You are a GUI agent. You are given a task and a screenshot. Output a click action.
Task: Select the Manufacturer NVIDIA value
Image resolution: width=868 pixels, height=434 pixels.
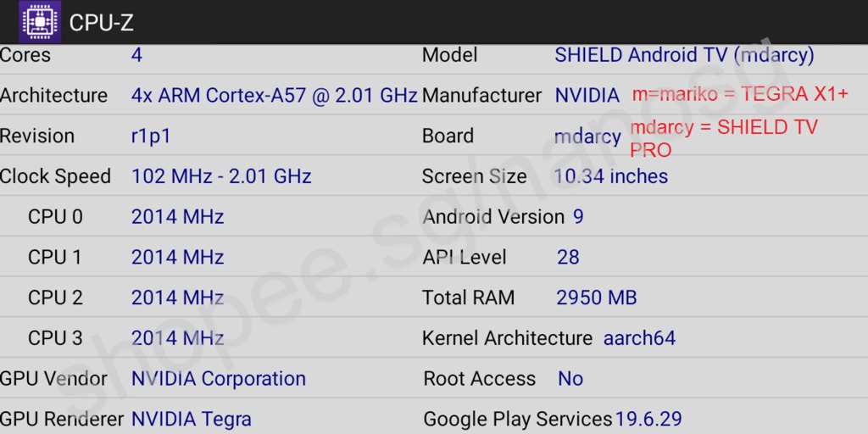click(587, 96)
